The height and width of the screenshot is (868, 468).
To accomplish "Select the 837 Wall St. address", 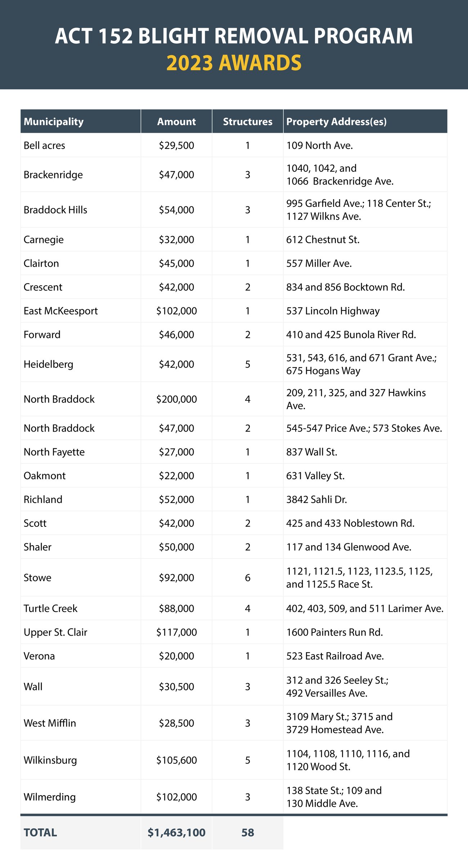I will tap(312, 452).
